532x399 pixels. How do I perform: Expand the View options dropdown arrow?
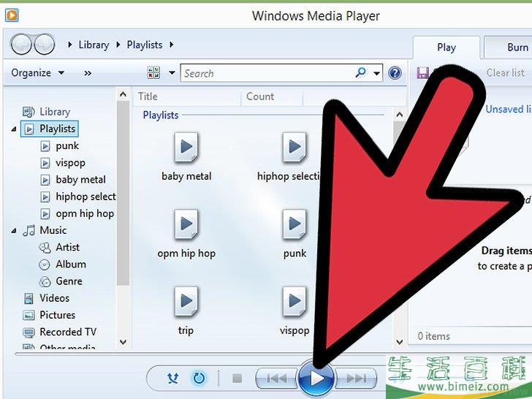click(172, 72)
